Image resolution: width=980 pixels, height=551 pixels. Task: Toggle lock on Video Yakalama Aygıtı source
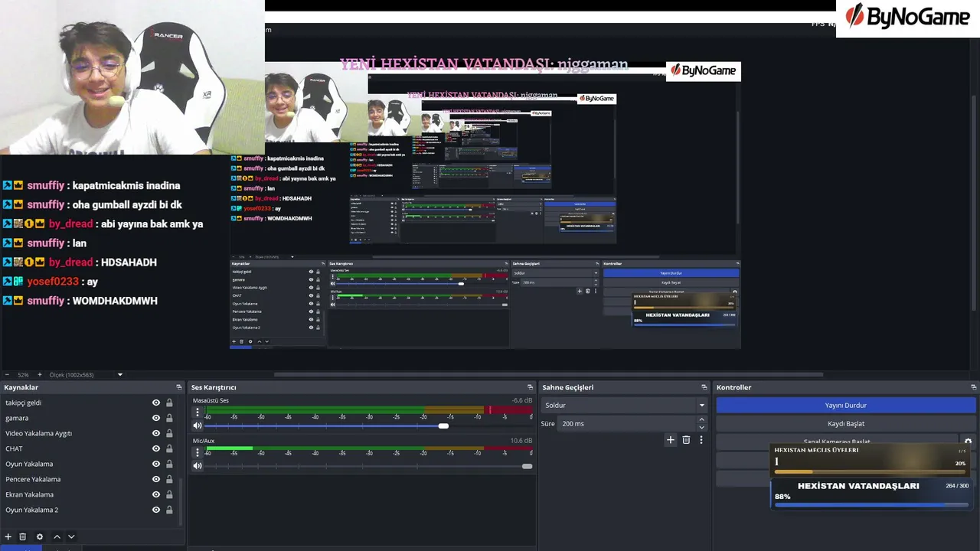pos(169,433)
